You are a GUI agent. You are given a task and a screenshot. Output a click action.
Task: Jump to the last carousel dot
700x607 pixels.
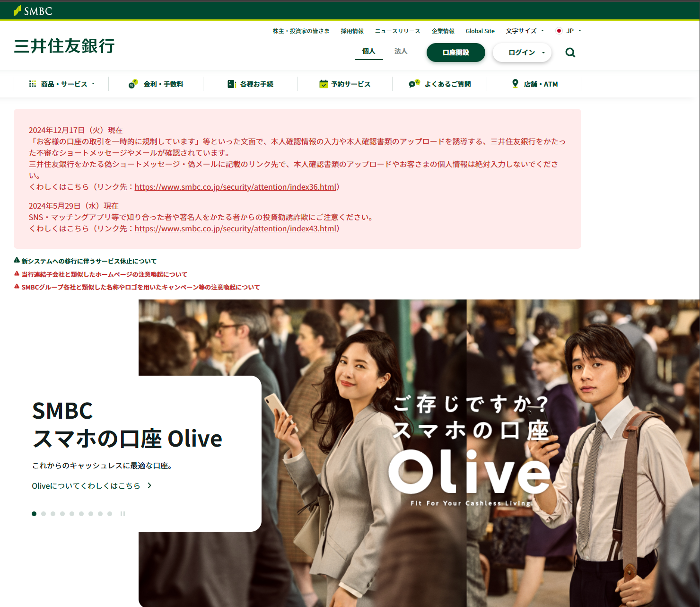click(x=110, y=514)
